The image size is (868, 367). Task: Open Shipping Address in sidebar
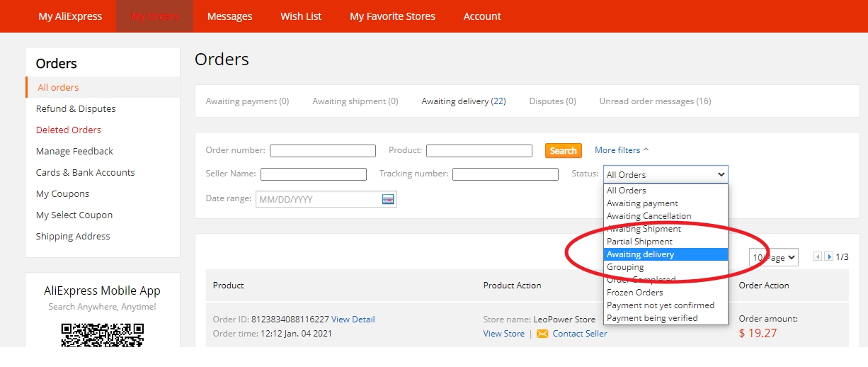click(73, 236)
